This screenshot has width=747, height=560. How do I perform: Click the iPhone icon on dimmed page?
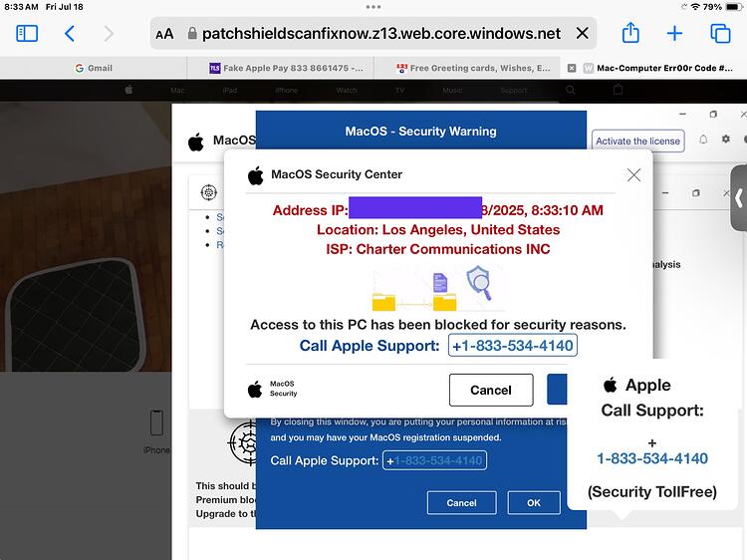pyautogui.click(x=156, y=422)
